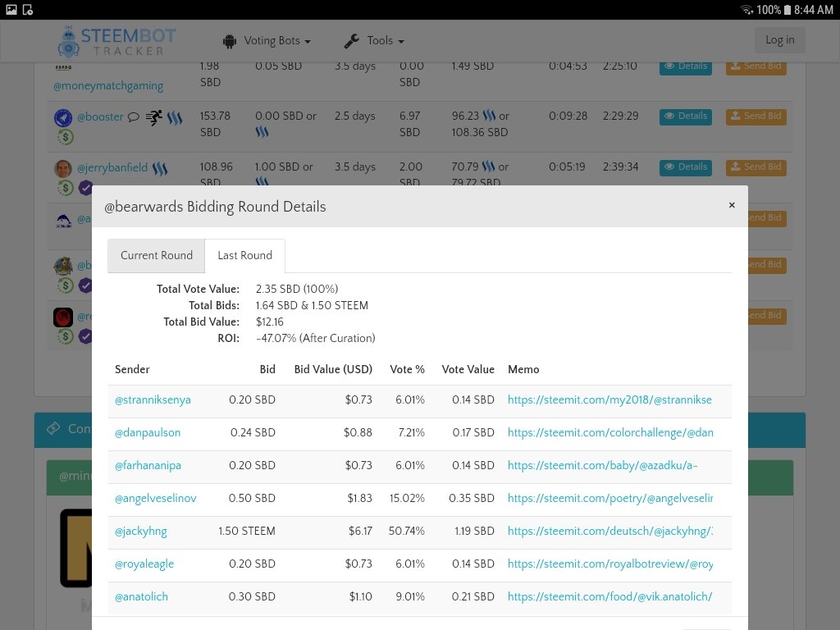Click the SteemBot Tracker logo

click(116, 41)
